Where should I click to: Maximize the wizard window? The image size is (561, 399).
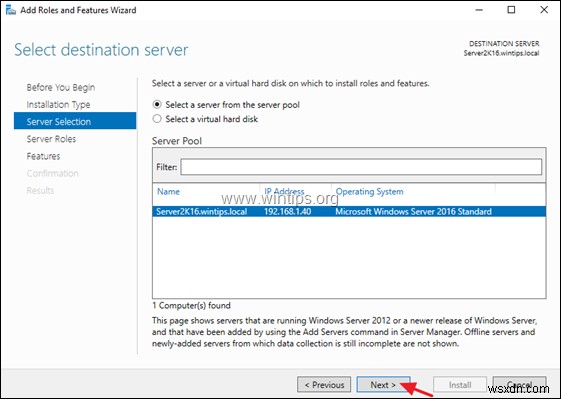[512, 10]
